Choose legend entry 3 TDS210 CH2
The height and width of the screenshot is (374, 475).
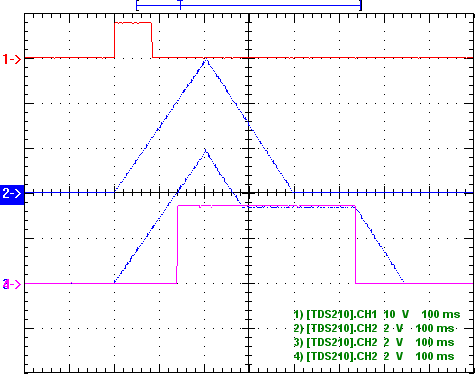(x=374, y=342)
